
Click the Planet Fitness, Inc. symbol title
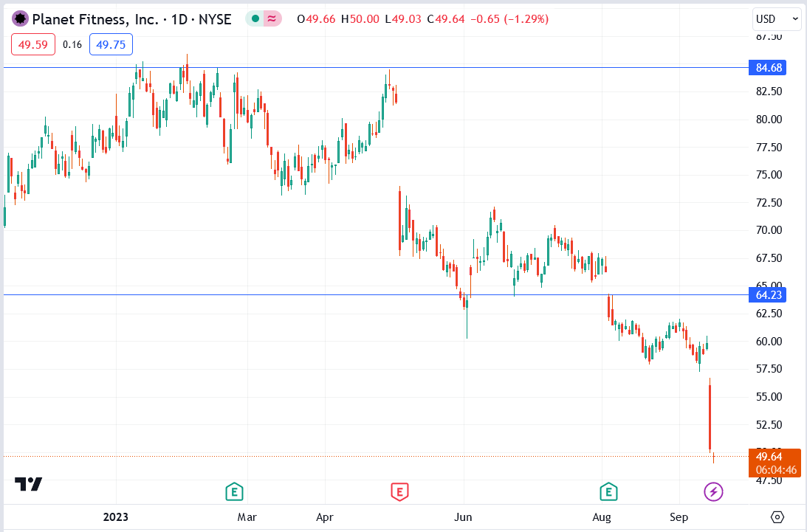95,19
